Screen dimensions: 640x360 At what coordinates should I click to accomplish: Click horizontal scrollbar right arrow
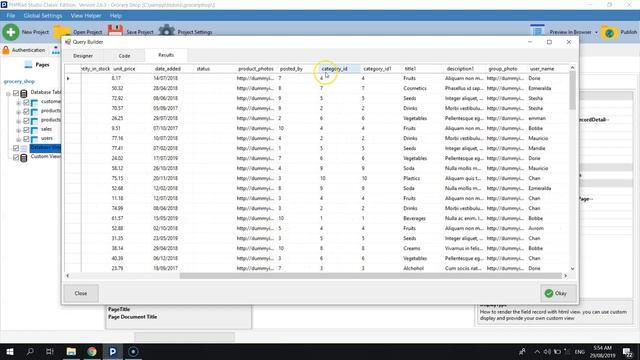click(x=565, y=276)
